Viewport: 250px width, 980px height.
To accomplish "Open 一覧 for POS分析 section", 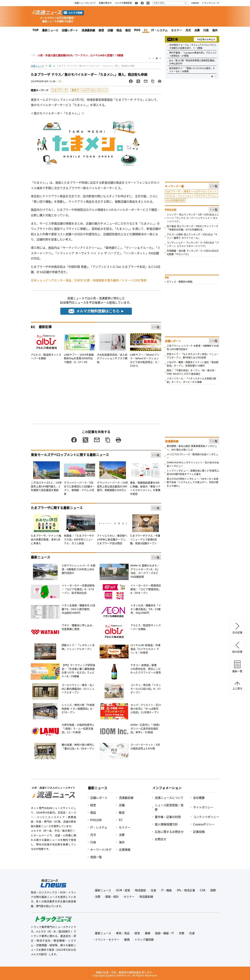I will point(214,210).
